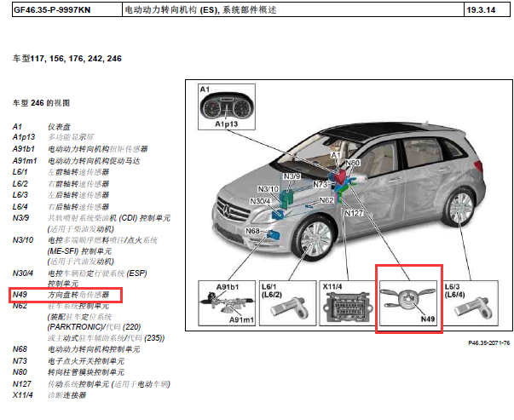Image resolution: width=514 pixels, height=420 pixels.
Task: Click the Mercedes star emblem on the car grille
Action: tap(228, 210)
